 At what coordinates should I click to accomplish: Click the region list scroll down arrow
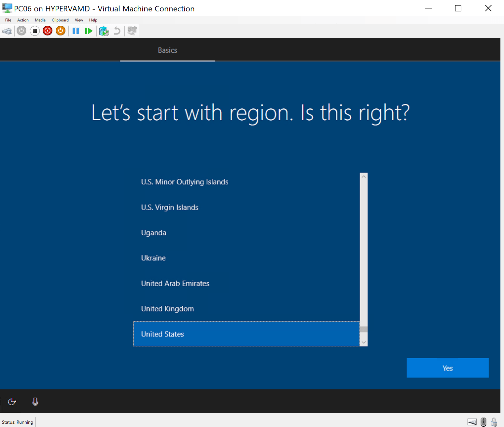364,342
